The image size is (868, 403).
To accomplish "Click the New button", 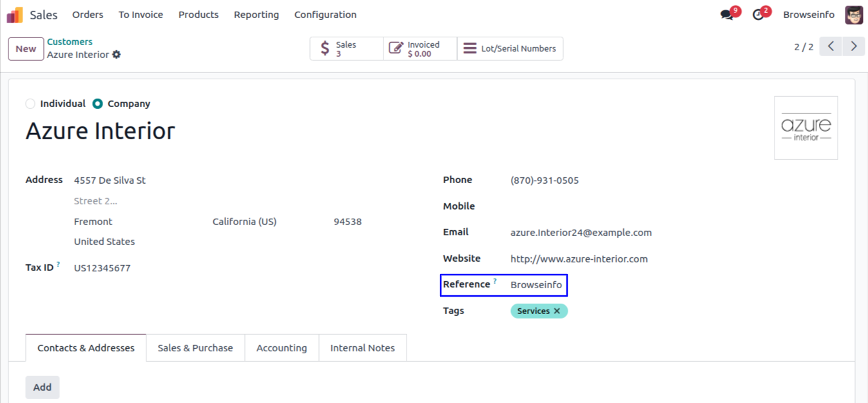I will (26, 49).
